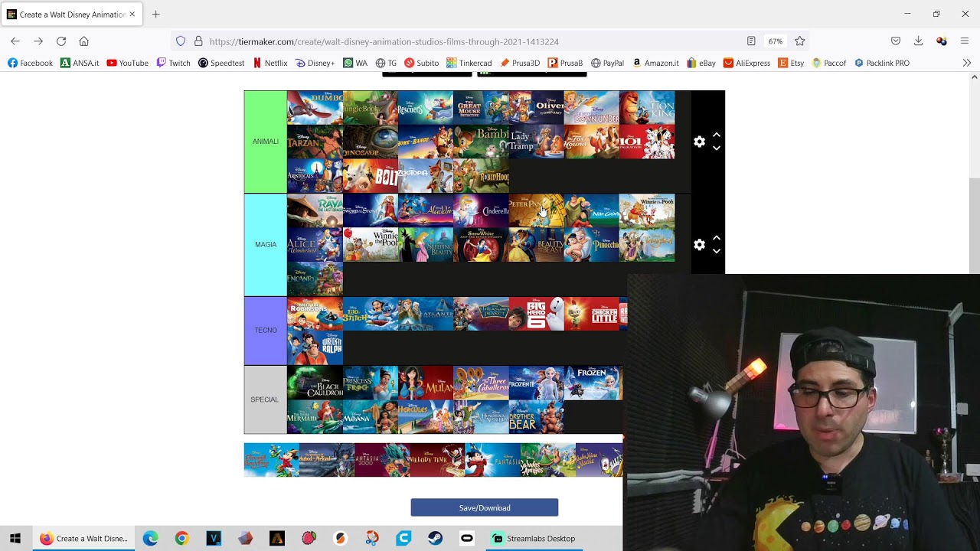
Task: Open YouTube bookmark
Action: [x=127, y=63]
